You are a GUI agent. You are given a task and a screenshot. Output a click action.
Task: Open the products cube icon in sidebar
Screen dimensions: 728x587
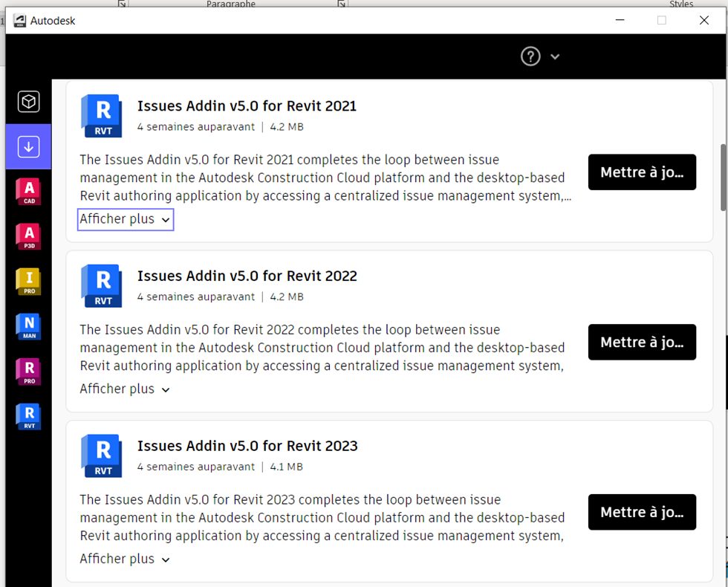[28, 101]
